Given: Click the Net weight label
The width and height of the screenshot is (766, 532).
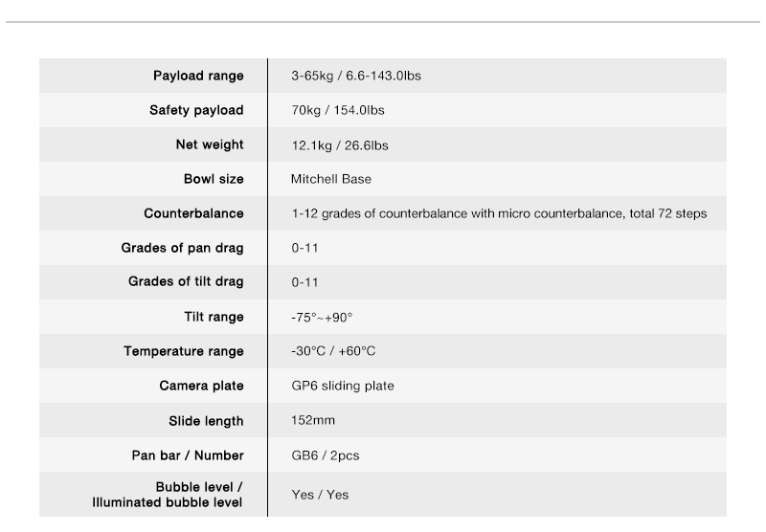Looking at the screenshot, I should point(210,144).
